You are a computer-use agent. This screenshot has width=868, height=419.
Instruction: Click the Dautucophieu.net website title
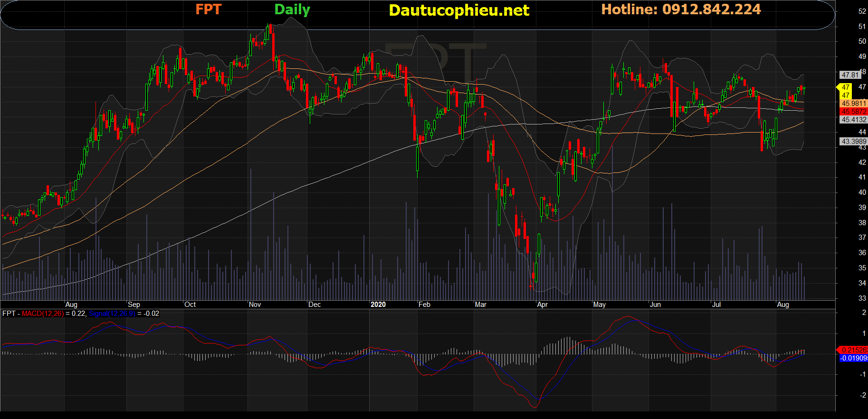tap(458, 10)
